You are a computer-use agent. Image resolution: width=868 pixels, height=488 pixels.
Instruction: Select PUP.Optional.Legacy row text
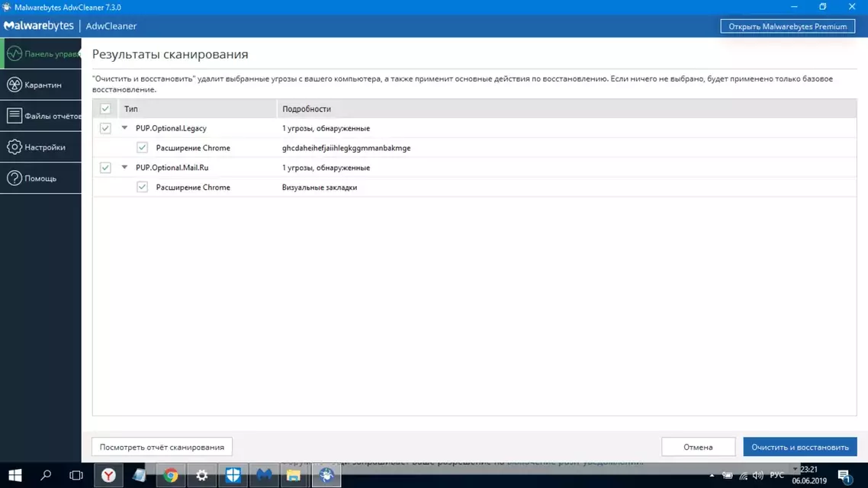coord(171,128)
